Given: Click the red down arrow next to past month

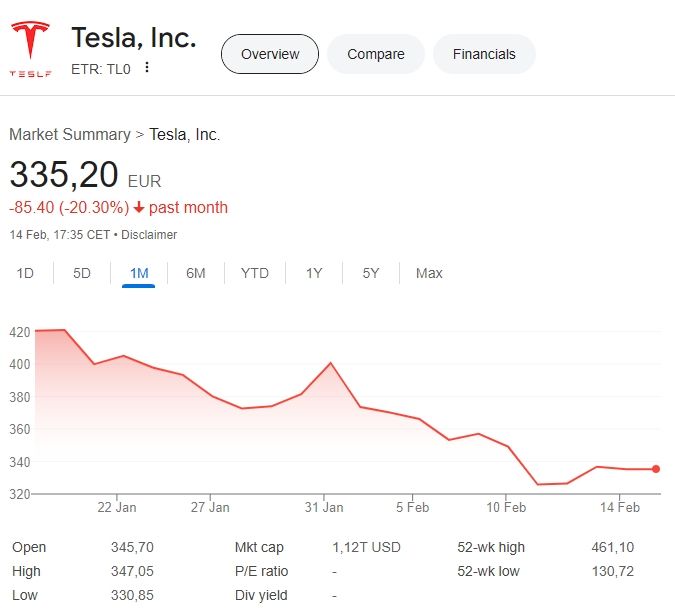Looking at the screenshot, I should (x=139, y=208).
